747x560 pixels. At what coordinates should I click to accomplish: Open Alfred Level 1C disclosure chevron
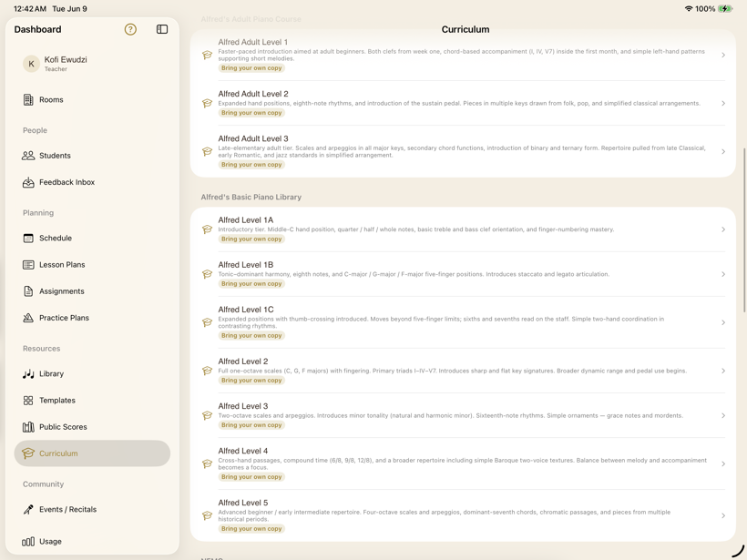(723, 322)
